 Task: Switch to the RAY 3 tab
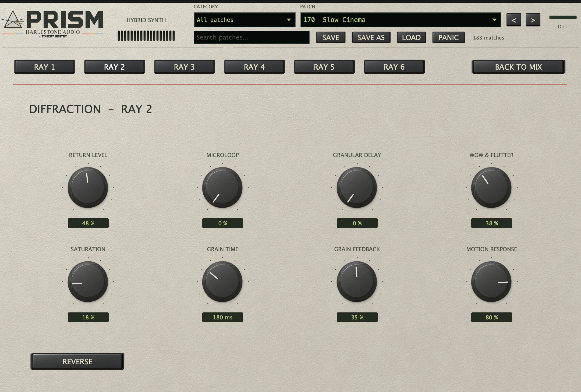tap(184, 67)
